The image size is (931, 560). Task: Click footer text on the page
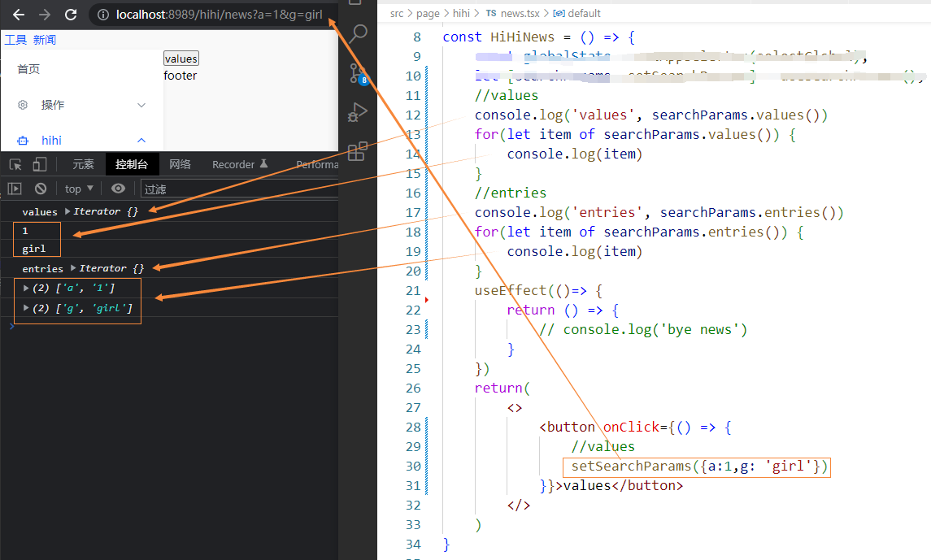pyautogui.click(x=181, y=76)
